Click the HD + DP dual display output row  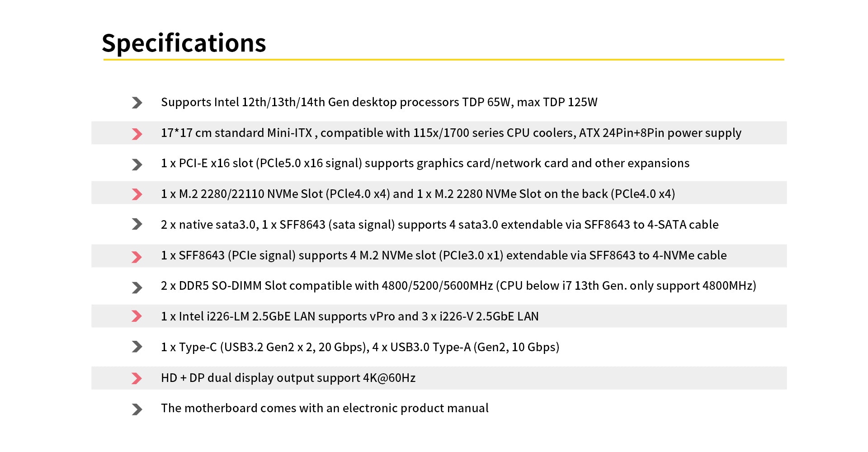[288, 378]
